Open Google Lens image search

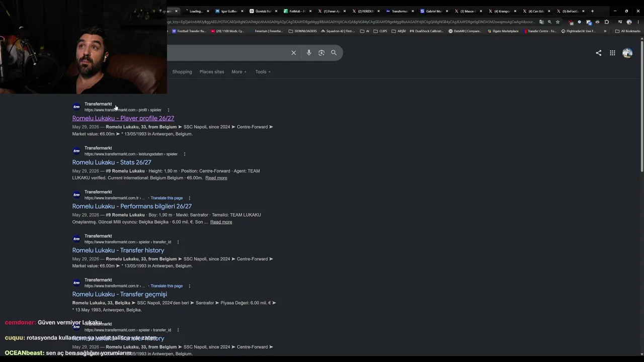(321, 53)
